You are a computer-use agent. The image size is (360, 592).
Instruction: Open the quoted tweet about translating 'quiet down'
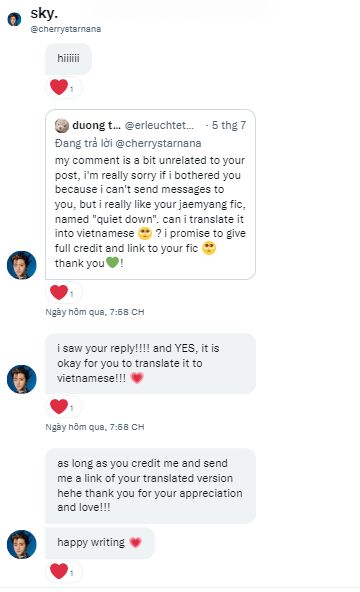(x=150, y=194)
